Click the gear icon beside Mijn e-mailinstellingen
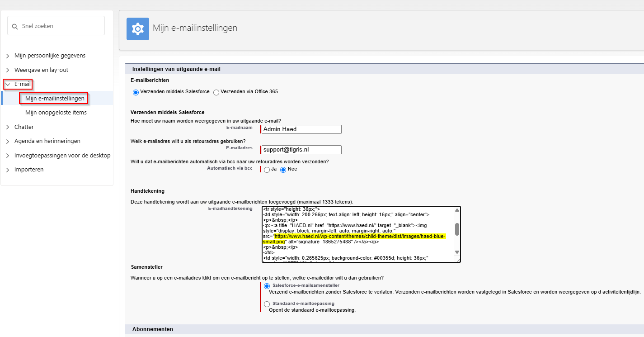Image resolution: width=644 pixels, height=337 pixels. coord(138,29)
